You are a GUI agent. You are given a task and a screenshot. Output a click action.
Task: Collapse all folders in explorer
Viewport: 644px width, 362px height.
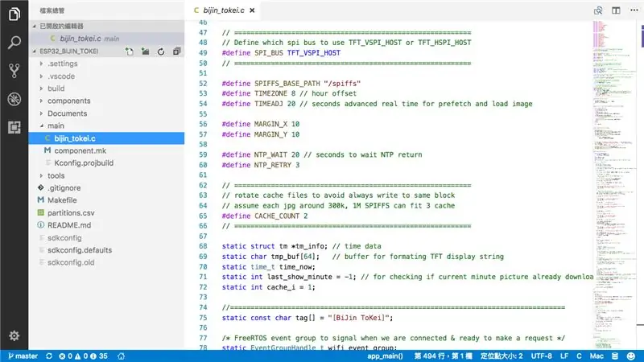pyautogui.click(x=177, y=51)
